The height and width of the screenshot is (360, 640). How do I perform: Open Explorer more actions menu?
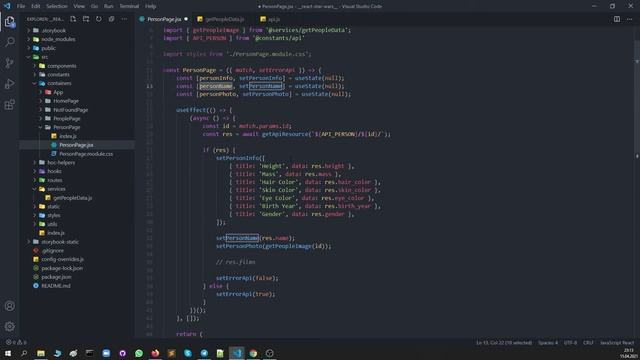[124, 19]
